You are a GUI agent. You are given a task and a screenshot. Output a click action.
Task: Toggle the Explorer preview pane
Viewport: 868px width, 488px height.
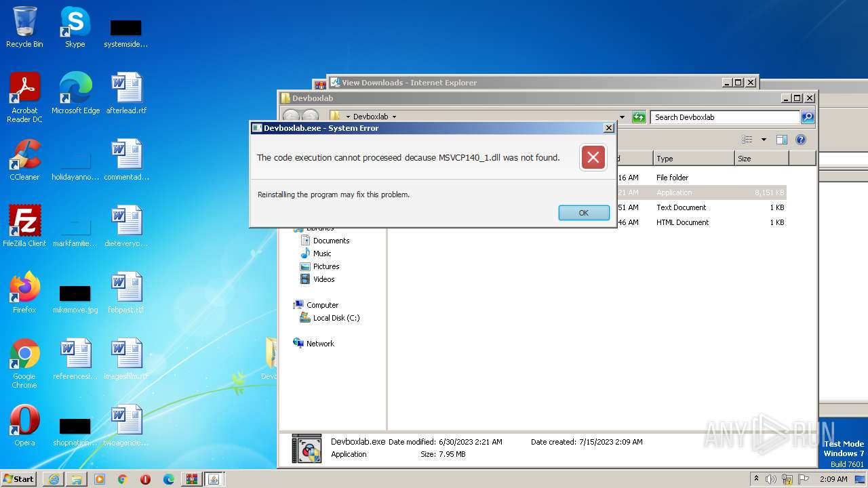tap(782, 140)
